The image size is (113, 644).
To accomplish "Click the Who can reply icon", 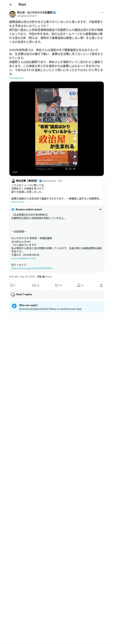I will (x=14, y=305).
